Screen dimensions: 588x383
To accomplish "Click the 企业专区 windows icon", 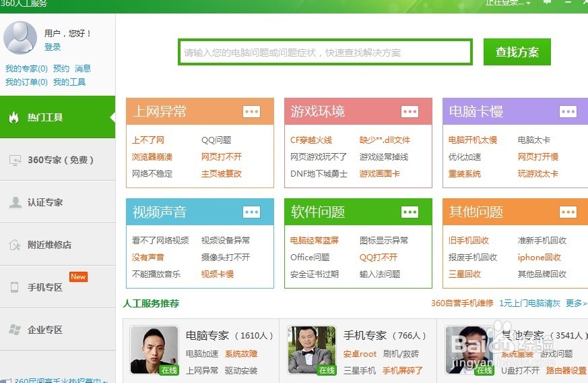I will click(x=15, y=330).
